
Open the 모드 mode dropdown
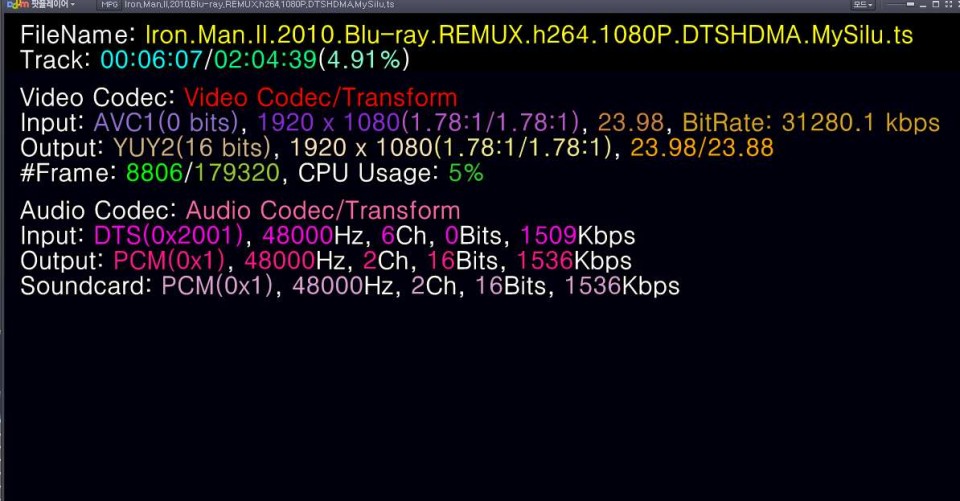(x=862, y=5)
